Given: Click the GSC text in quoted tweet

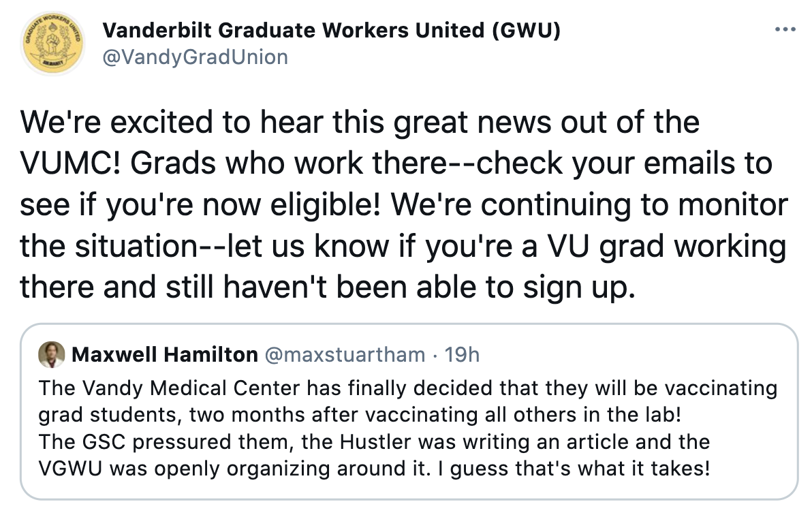Looking at the screenshot, I should pos(106,441).
